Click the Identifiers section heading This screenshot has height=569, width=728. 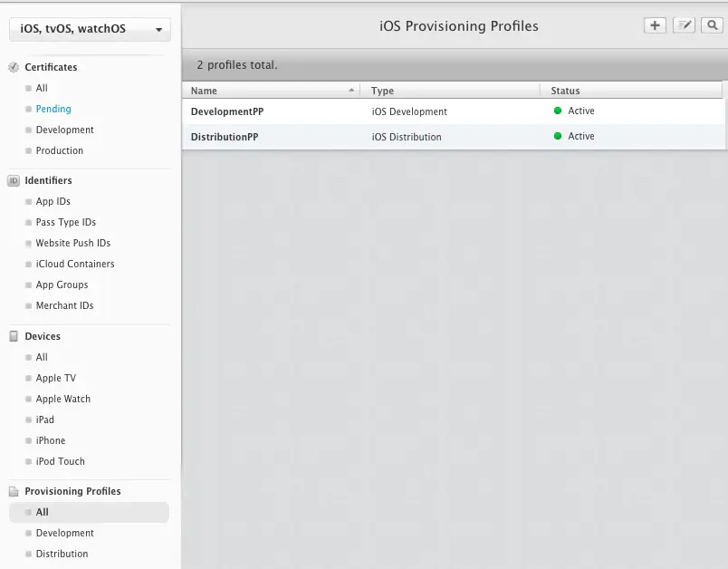pos(48,180)
